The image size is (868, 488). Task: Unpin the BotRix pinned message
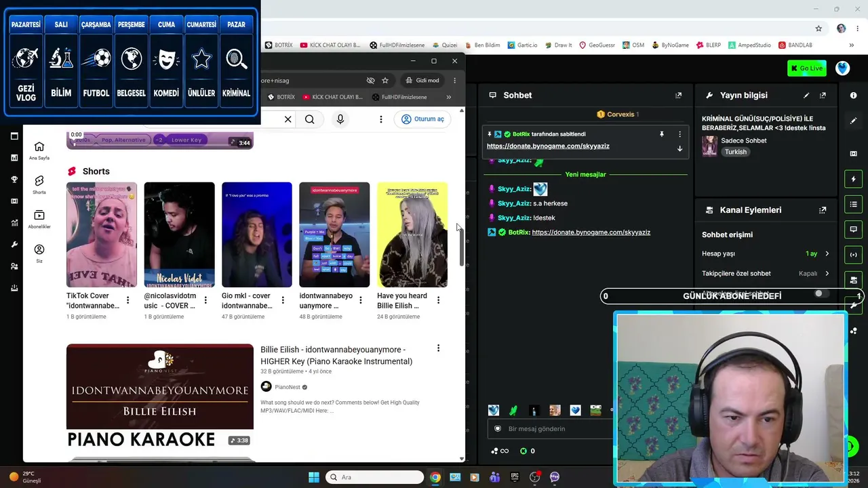click(x=662, y=134)
